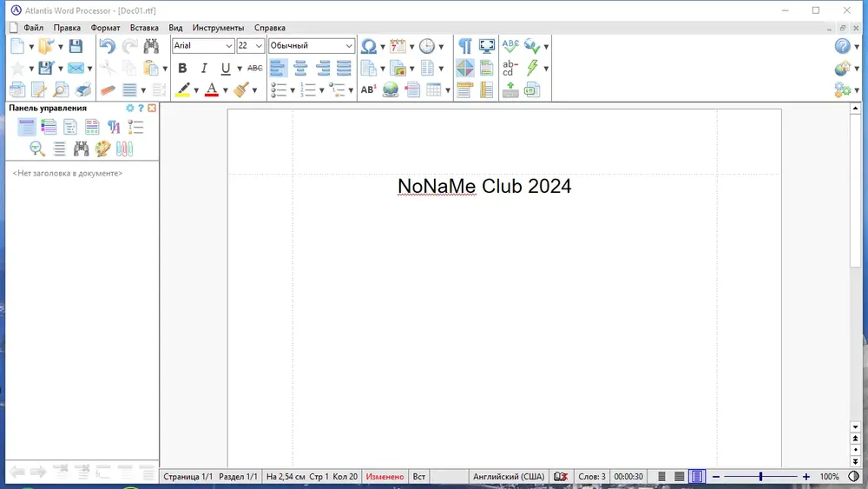Expand the highlight color dropdown arrow

tap(196, 90)
